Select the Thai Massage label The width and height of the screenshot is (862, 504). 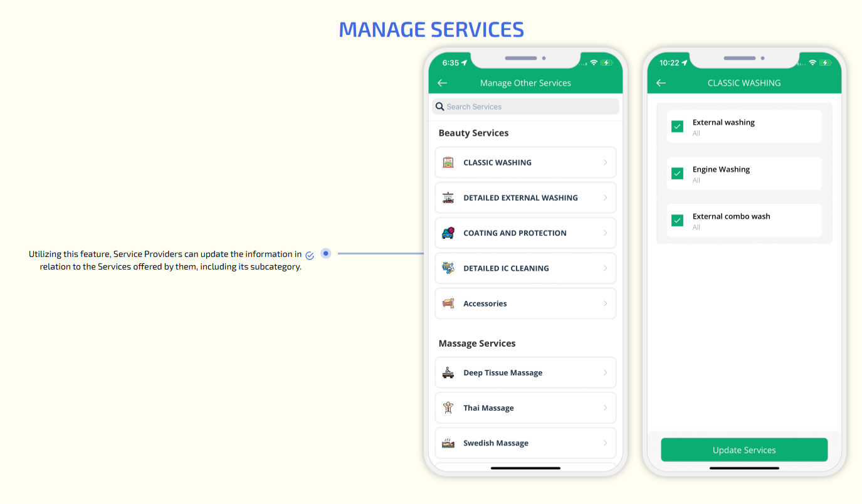[x=488, y=408]
